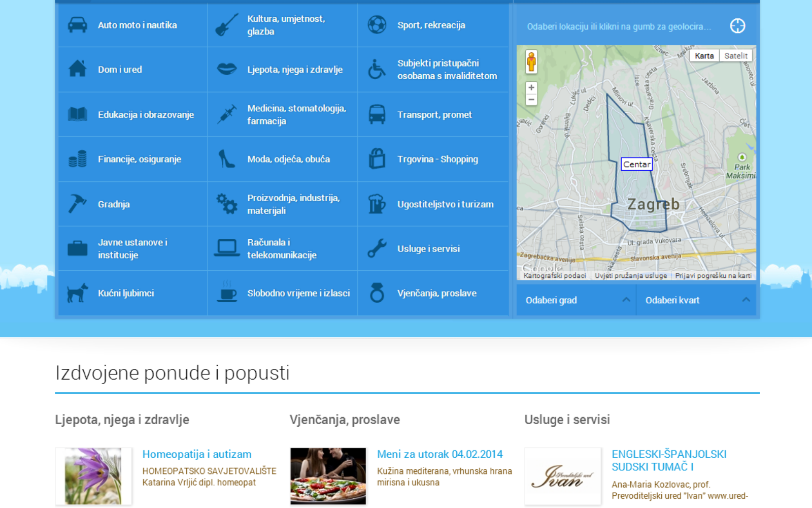This screenshot has width=812, height=508.
Task: Expand the Odaberi grad dropdown
Action: pos(576,300)
